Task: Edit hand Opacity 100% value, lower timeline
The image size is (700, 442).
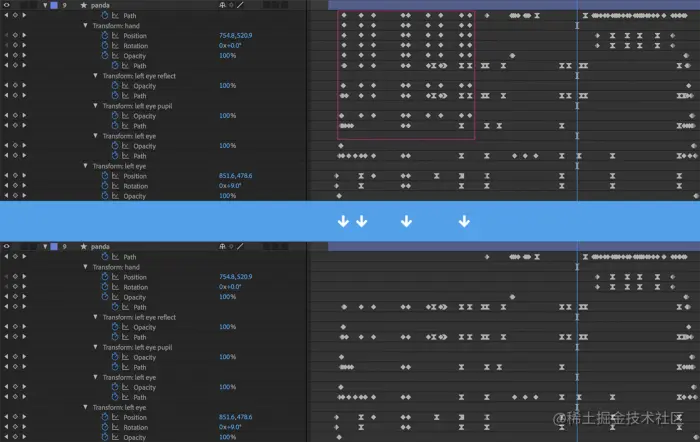Action: (x=227, y=297)
